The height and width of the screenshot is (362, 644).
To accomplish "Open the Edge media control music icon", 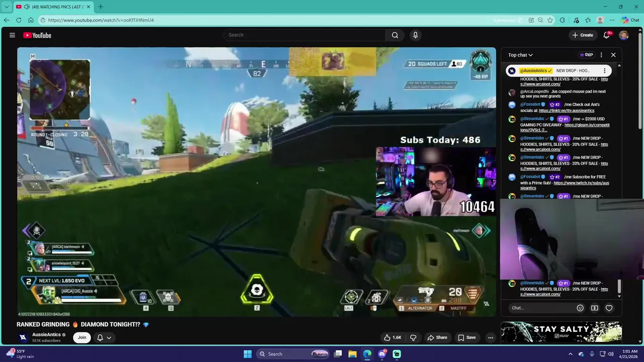I will tap(576, 20).
